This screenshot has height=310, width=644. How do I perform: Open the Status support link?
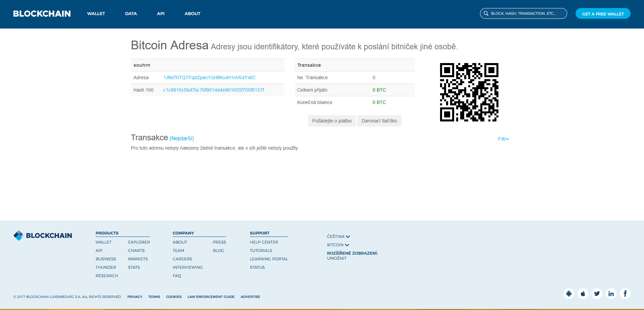[x=257, y=267]
